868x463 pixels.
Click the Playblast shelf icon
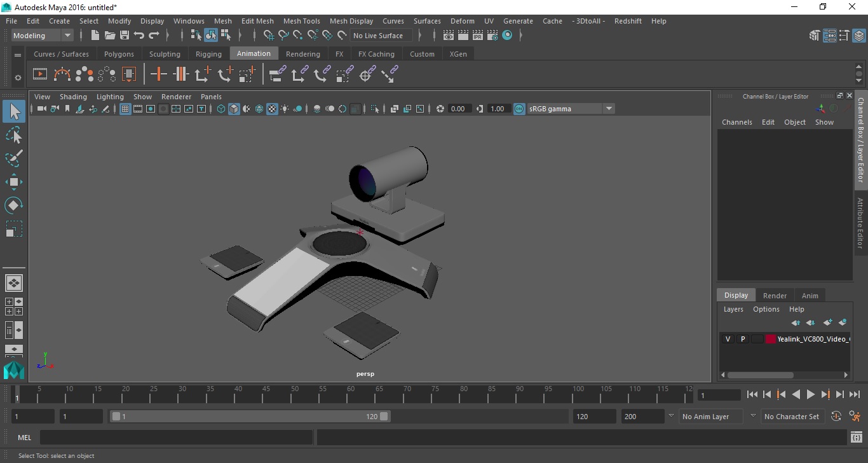point(39,74)
